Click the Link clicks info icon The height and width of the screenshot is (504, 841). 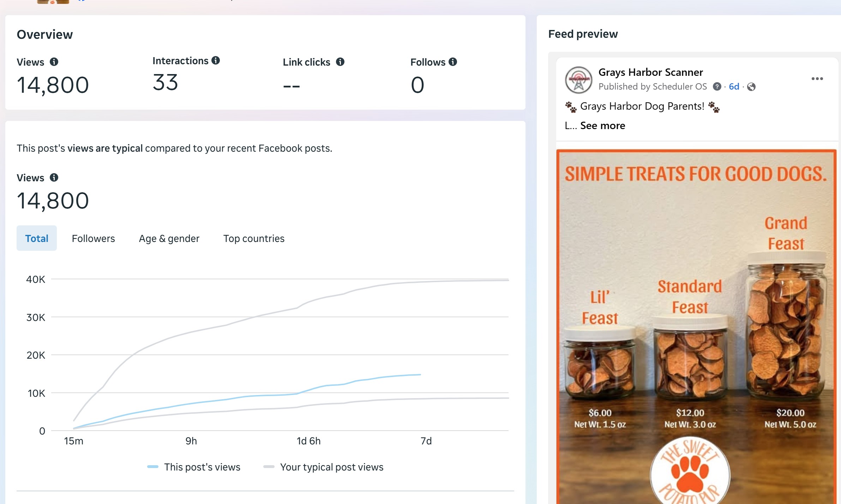click(340, 62)
